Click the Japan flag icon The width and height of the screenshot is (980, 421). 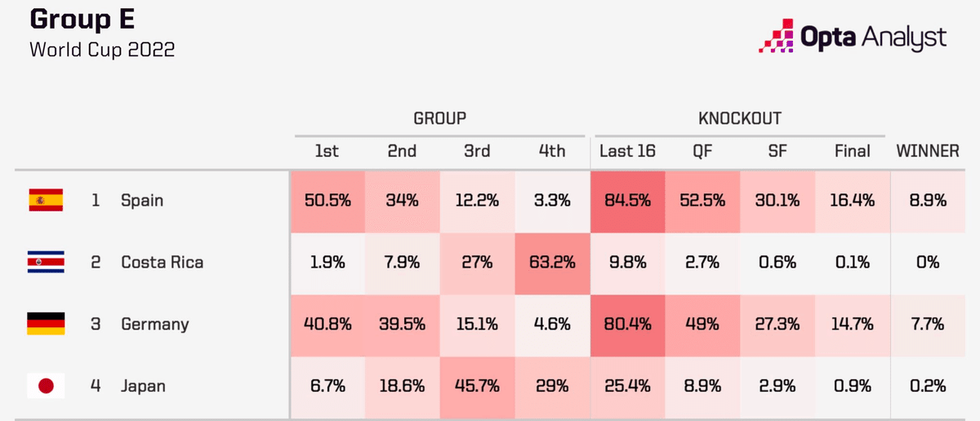pyautogui.click(x=47, y=386)
